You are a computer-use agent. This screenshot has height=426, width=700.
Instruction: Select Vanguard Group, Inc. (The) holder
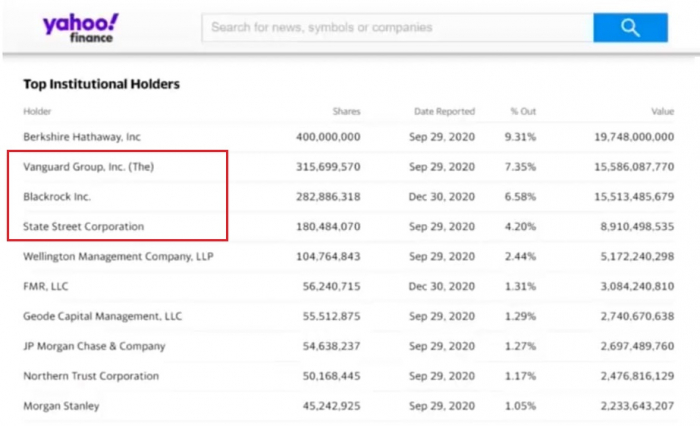[88, 167]
